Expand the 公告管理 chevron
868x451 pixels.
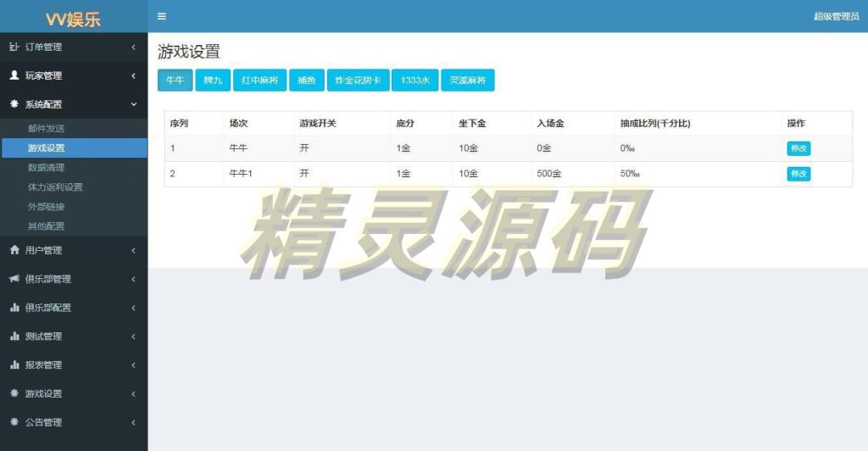coord(133,423)
